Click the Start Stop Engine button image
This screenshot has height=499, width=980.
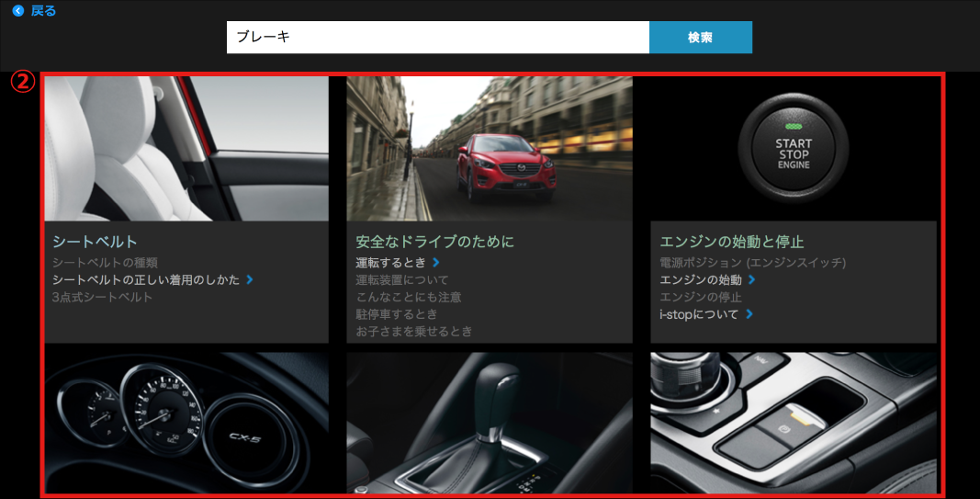(793, 148)
